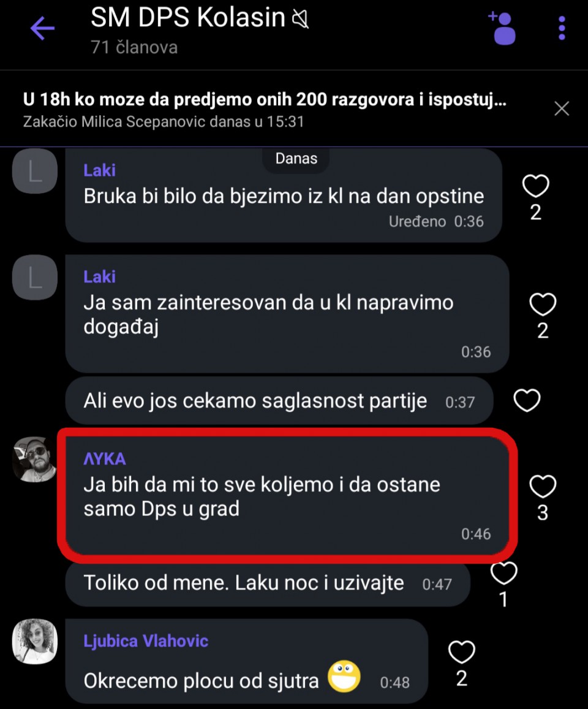The image size is (588, 709).
Task: Tap the back arrow icon
Action: point(42,29)
